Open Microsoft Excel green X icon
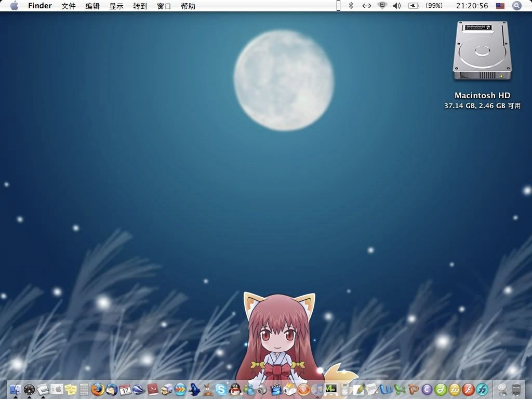532x399 pixels. pos(400,389)
